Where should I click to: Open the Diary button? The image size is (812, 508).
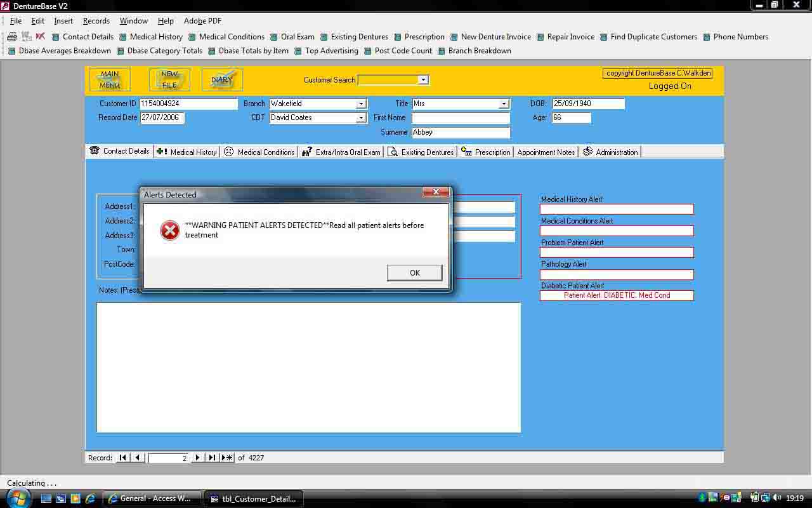coord(222,79)
